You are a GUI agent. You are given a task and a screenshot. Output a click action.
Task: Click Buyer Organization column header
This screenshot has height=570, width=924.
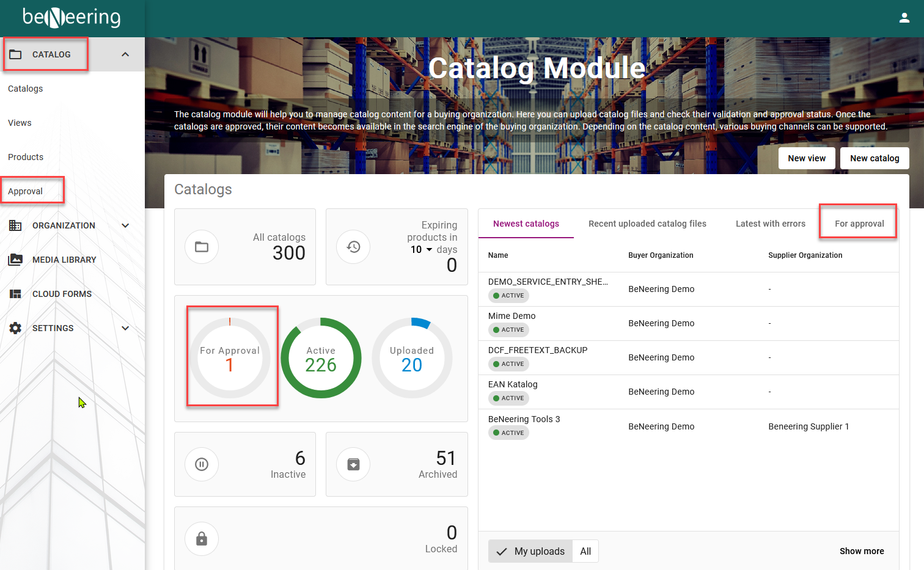pos(661,255)
